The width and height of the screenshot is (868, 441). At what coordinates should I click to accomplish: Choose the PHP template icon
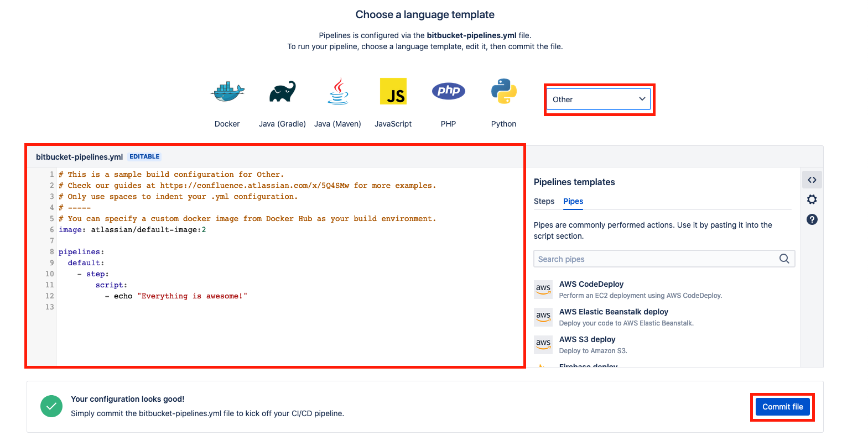pos(449,91)
